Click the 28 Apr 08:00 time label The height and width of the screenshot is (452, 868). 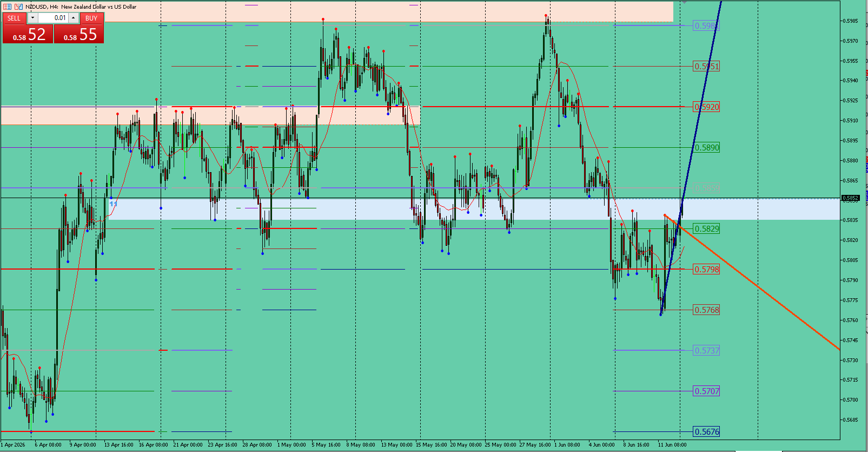coord(257,445)
